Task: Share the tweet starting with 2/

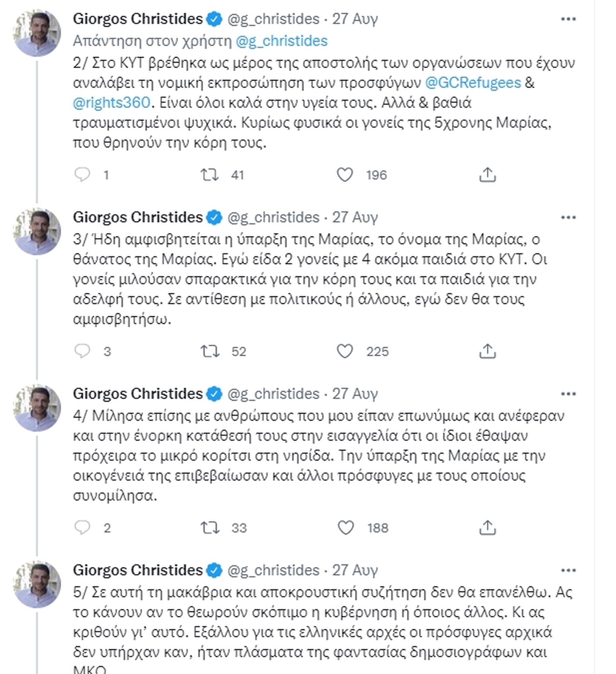Action: (487, 175)
